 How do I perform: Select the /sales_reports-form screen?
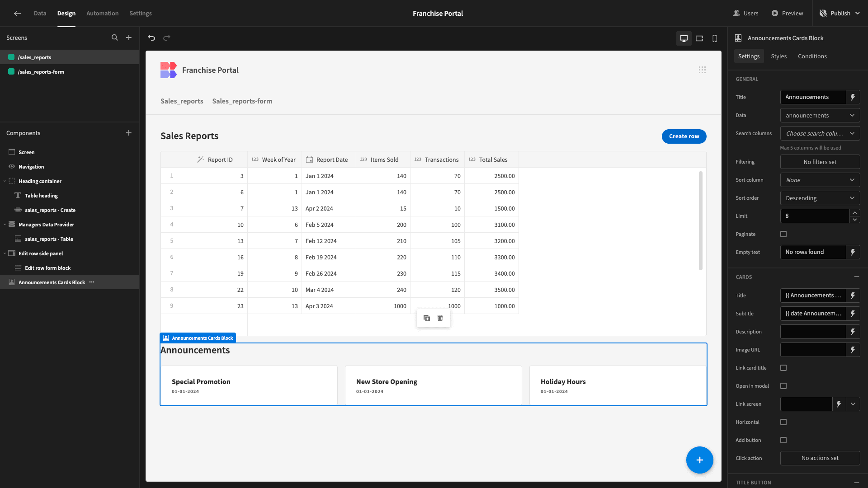click(x=70, y=72)
